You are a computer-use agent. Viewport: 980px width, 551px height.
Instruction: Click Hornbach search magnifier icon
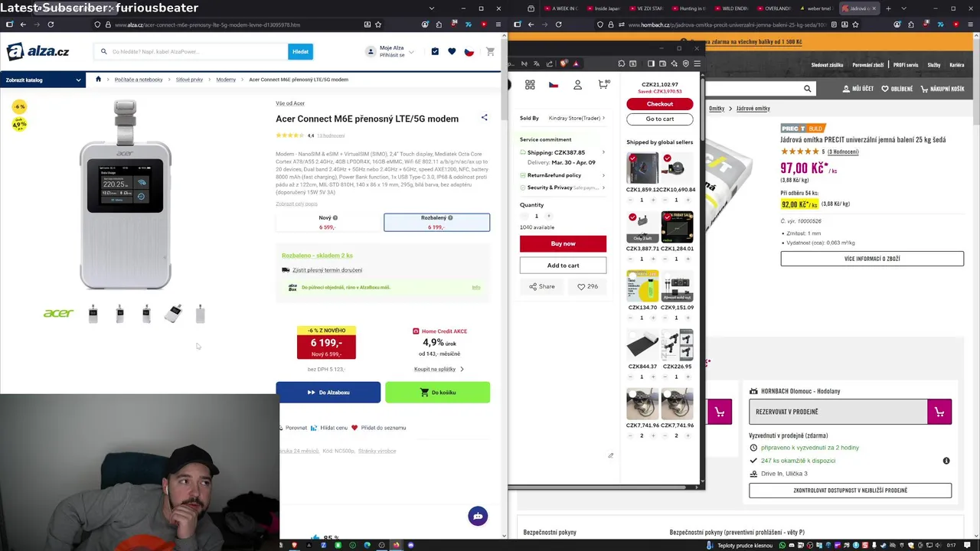(807, 89)
